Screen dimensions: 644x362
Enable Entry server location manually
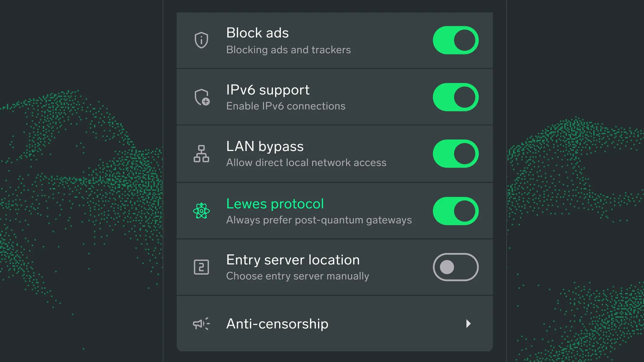(x=455, y=267)
